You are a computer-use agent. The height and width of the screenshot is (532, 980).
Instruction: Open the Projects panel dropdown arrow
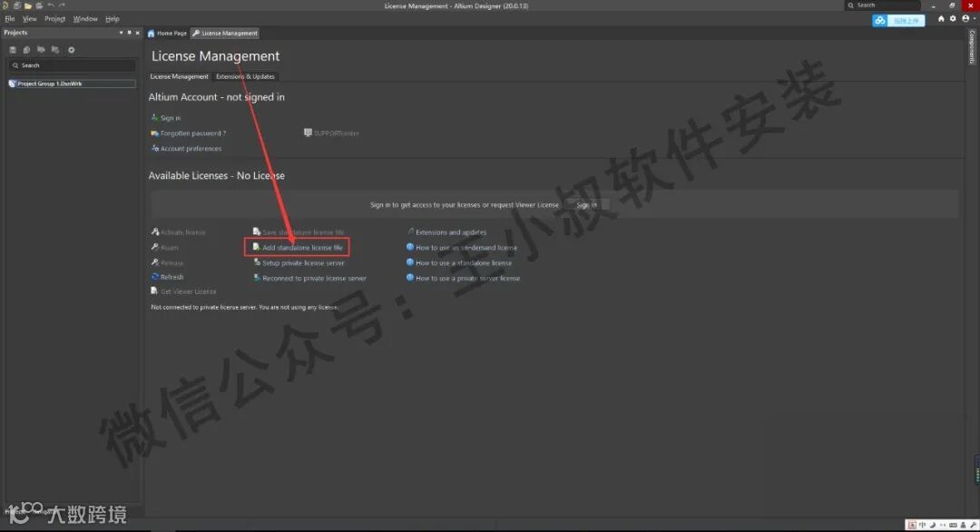[x=121, y=33]
